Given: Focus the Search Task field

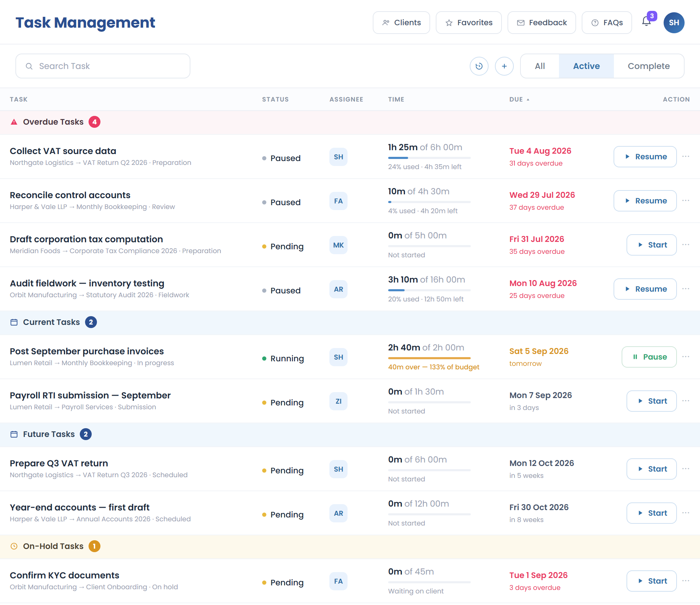Looking at the screenshot, I should pos(103,66).
